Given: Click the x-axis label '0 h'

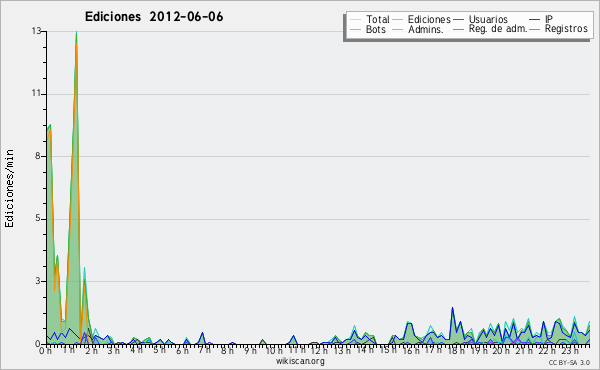Looking at the screenshot, I should pos(46,350).
